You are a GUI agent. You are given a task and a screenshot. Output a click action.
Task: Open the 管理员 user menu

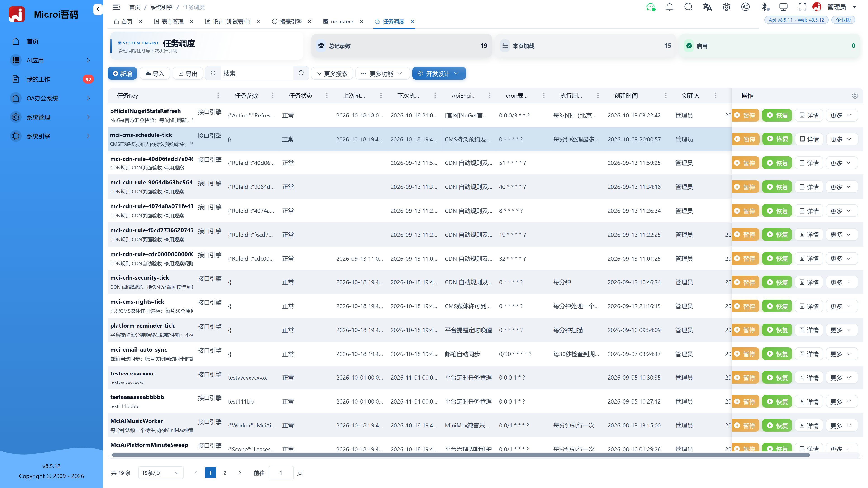(836, 7)
